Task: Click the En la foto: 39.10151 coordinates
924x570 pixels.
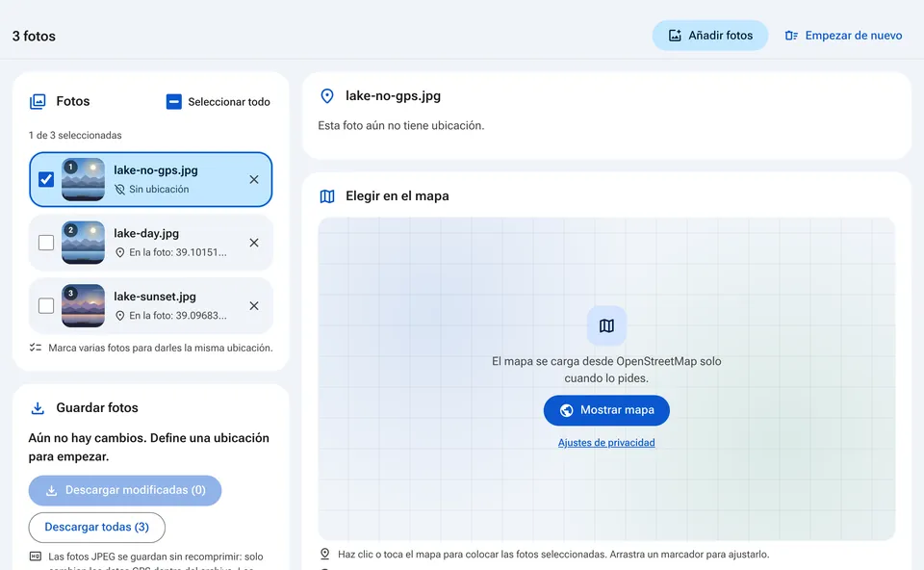Action: coord(178,252)
